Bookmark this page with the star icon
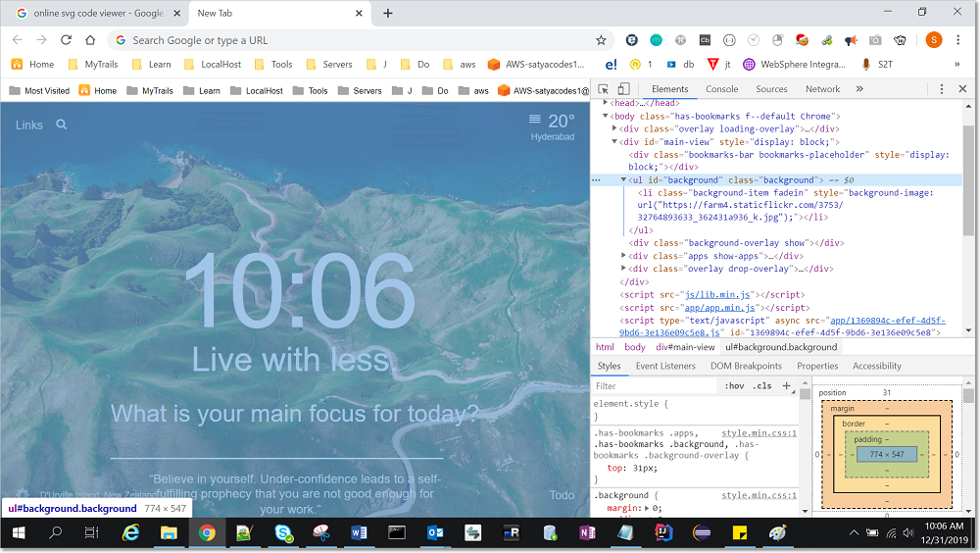The height and width of the screenshot is (553, 980). 601,40
